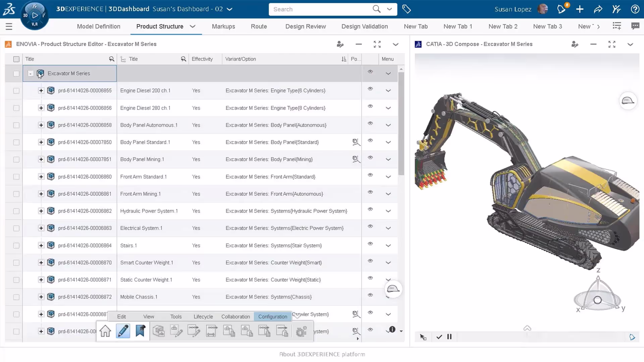Click the plus add icon in top bar
Viewport: 644px width, 362px height.
pos(580,9)
